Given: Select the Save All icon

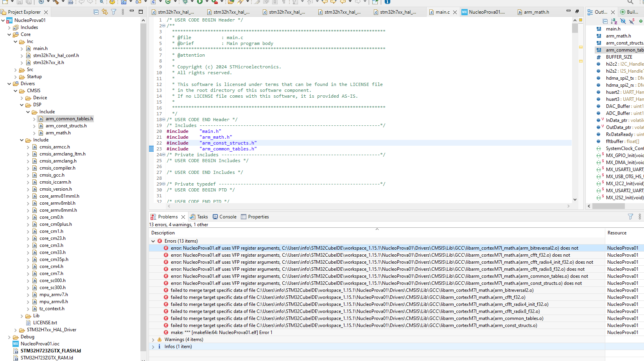Looking at the screenshot, I should tap(29, 3).
